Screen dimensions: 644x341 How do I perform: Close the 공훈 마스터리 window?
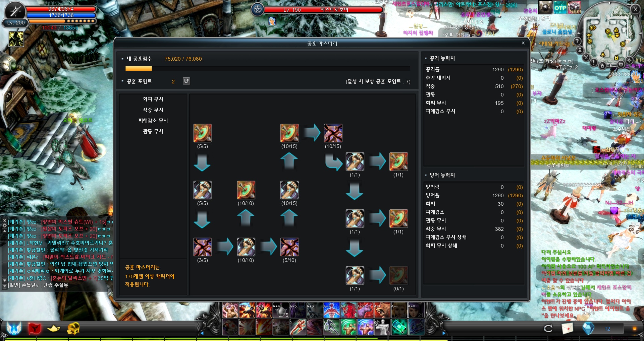point(523,43)
